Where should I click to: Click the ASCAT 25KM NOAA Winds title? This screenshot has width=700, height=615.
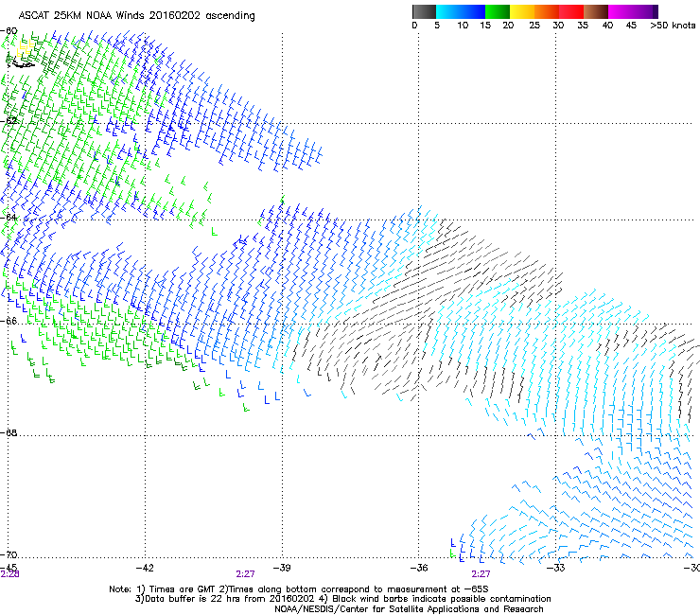136,16
